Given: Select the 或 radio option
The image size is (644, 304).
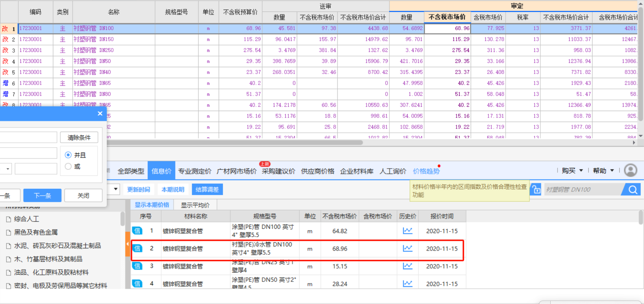Looking at the screenshot, I should [x=68, y=166].
